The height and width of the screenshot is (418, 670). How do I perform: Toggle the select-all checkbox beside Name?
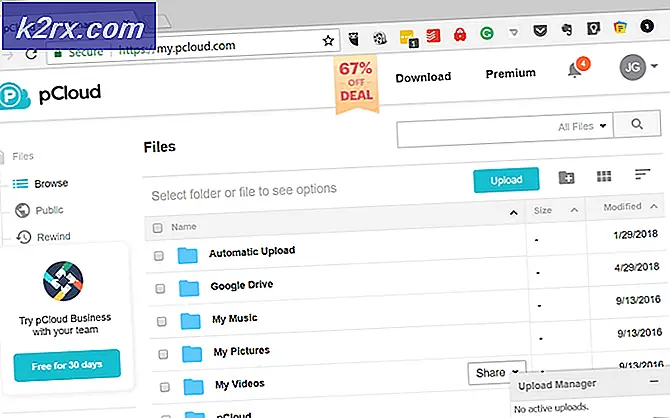click(158, 228)
